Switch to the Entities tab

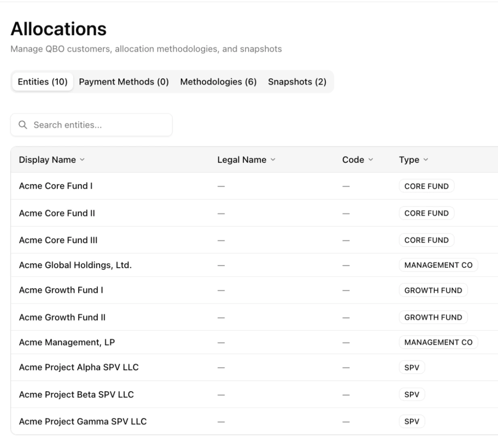click(x=42, y=82)
